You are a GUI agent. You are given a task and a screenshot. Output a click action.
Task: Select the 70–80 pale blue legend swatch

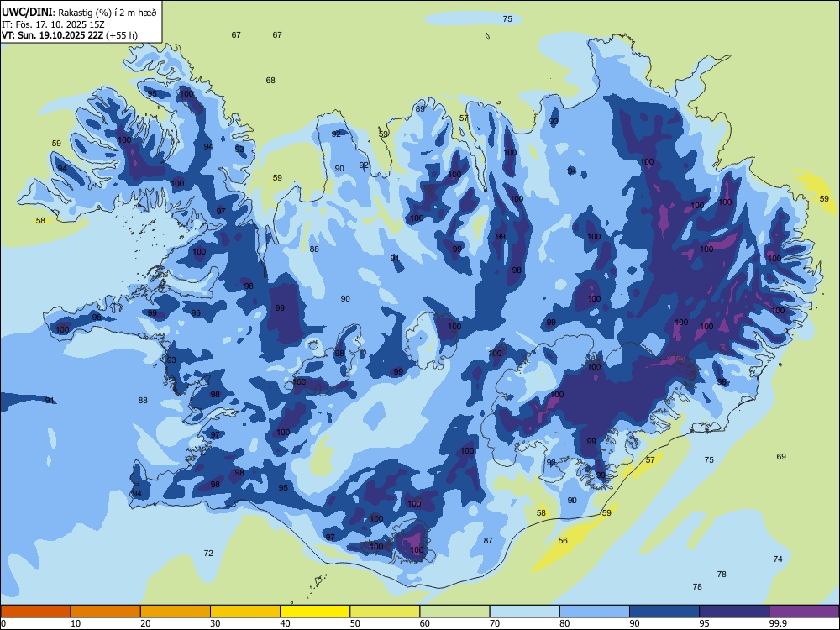click(524, 612)
